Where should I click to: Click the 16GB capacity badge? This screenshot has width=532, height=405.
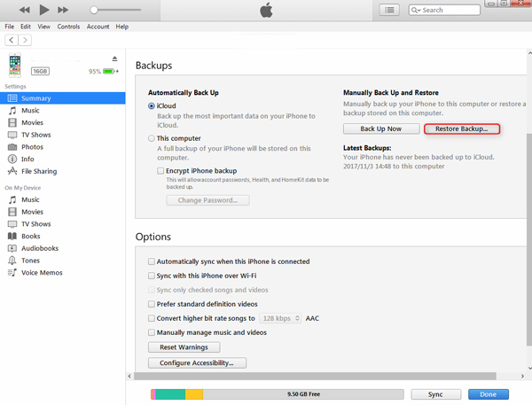coord(40,71)
